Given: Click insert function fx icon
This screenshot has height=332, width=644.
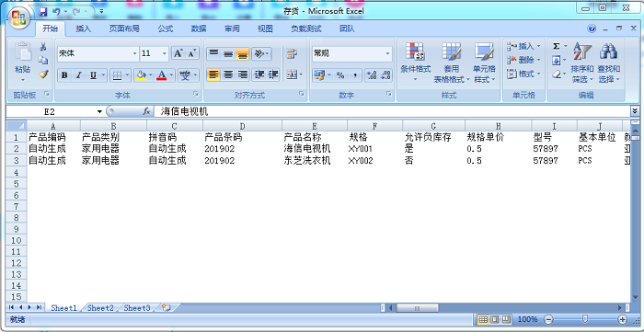Looking at the screenshot, I should (x=146, y=111).
